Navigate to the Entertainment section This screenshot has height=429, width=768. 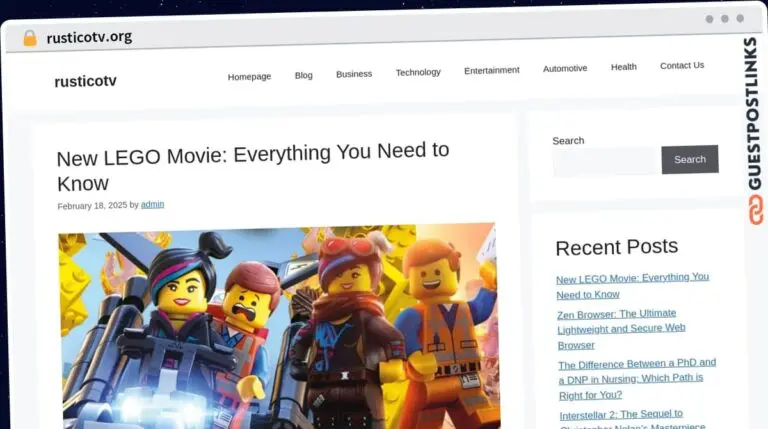tap(491, 70)
